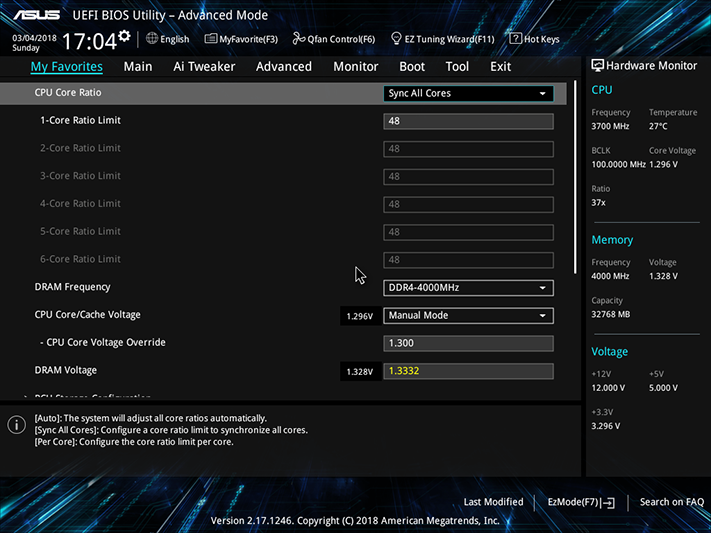Click the DRAM Voltage input field

468,371
